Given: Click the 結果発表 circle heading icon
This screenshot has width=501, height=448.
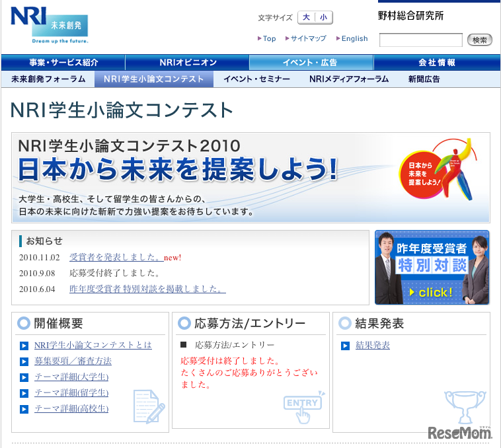Looking at the screenshot, I should point(345,323).
